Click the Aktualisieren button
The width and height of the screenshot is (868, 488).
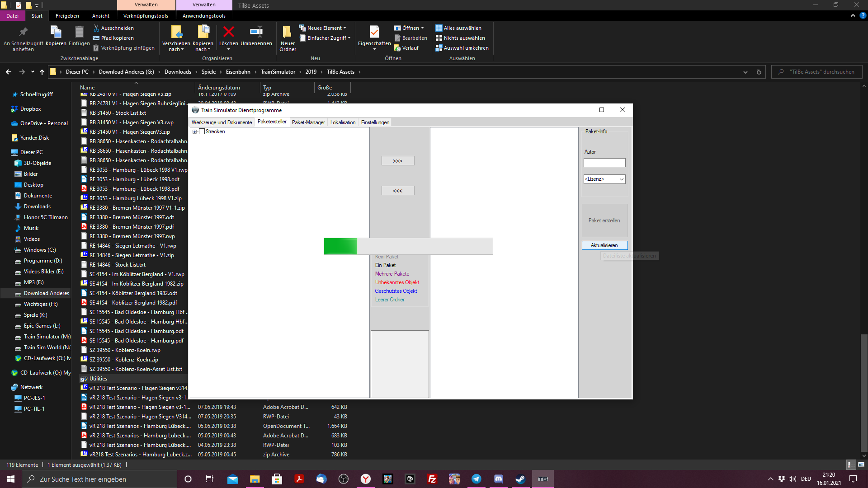tap(604, 245)
